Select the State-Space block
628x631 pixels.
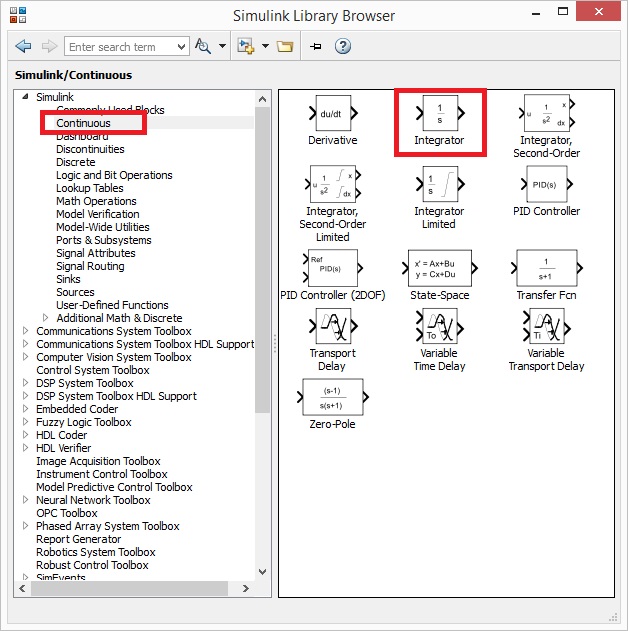[x=440, y=268]
